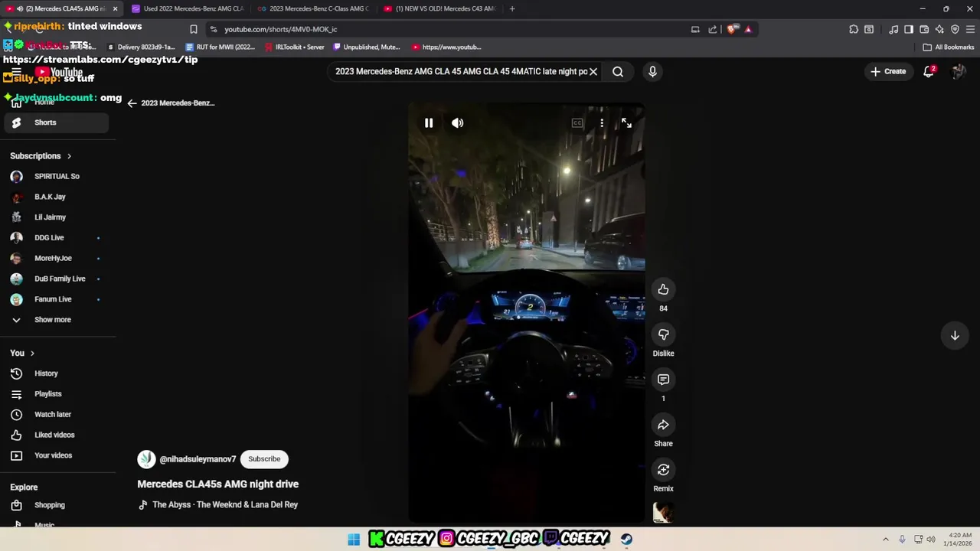Switch to NEW VS OLD Mercedes C43 tab
The width and height of the screenshot is (980, 551).
[439, 8]
